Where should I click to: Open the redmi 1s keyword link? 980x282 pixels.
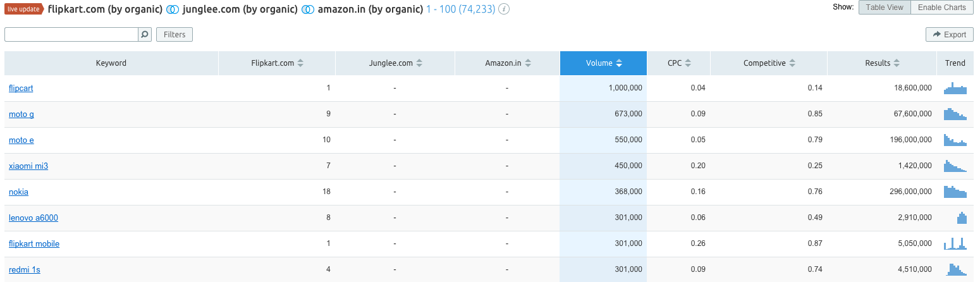[25, 269]
